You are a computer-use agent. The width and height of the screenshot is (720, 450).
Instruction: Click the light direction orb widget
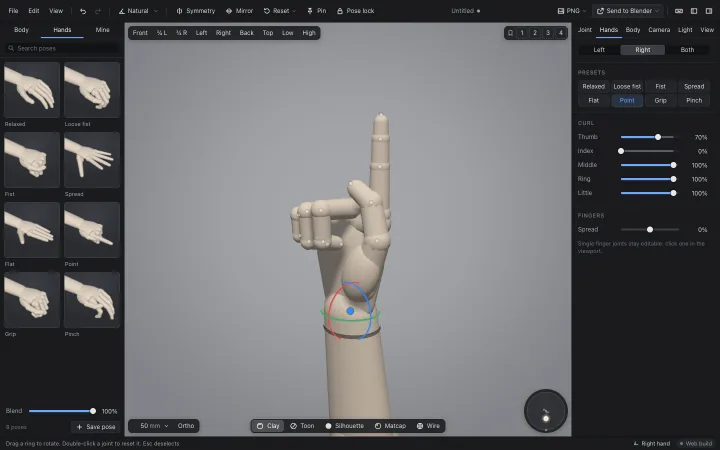[x=546, y=411]
